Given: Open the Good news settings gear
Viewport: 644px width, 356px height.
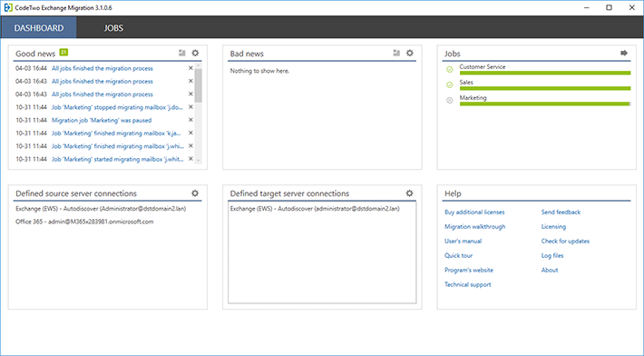Looking at the screenshot, I should click(196, 53).
